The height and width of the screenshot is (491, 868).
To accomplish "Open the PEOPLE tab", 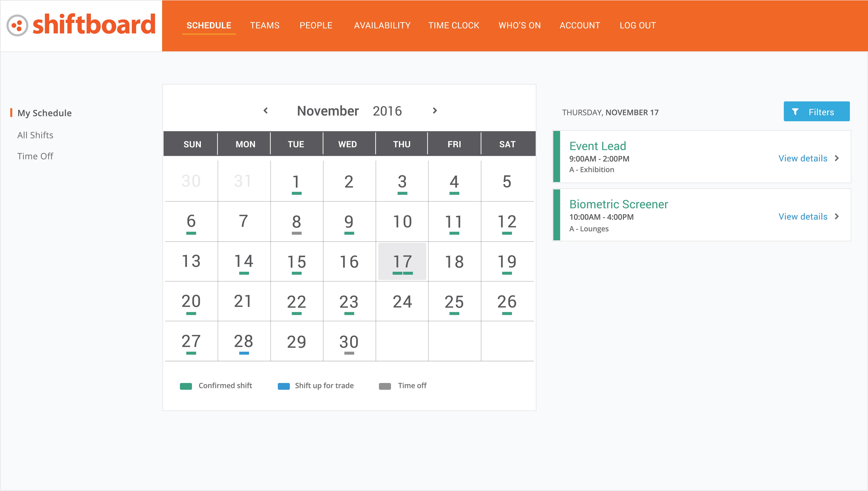I will [316, 26].
